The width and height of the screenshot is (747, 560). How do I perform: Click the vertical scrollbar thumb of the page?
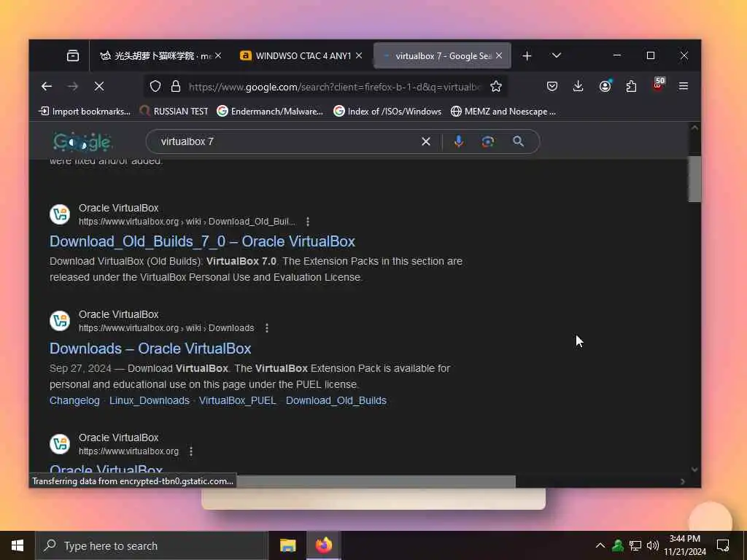coord(694,179)
